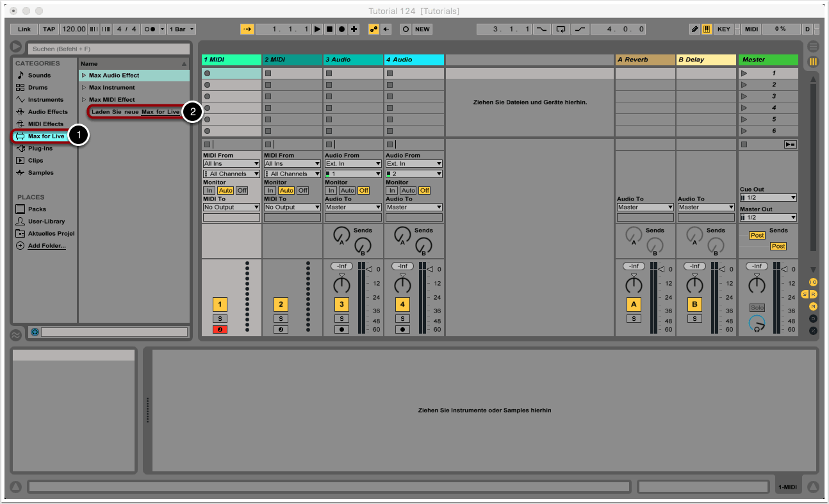Open the Plug-Ins browser category

pos(40,148)
